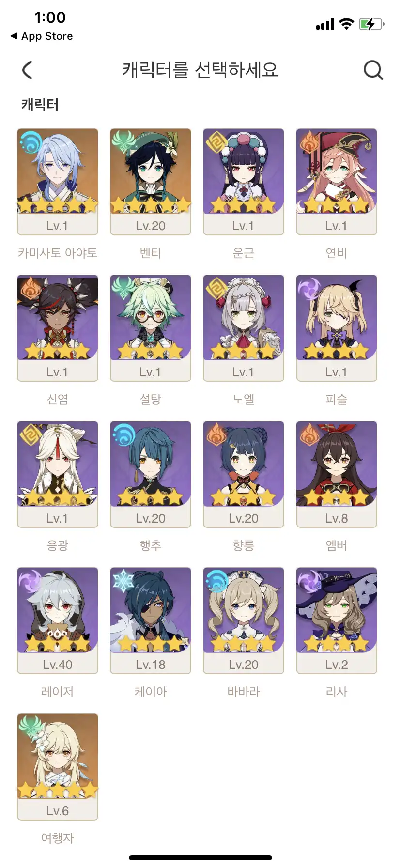401x868 pixels.
Task: Select the 응광 character card
Action: pyautogui.click(x=58, y=474)
